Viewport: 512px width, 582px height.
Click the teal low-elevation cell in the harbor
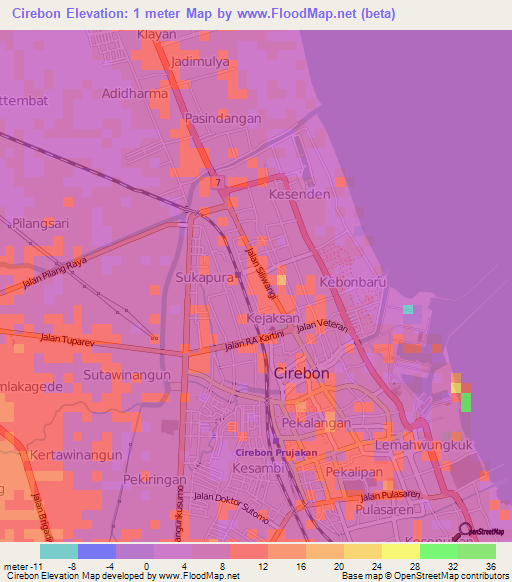click(x=408, y=310)
